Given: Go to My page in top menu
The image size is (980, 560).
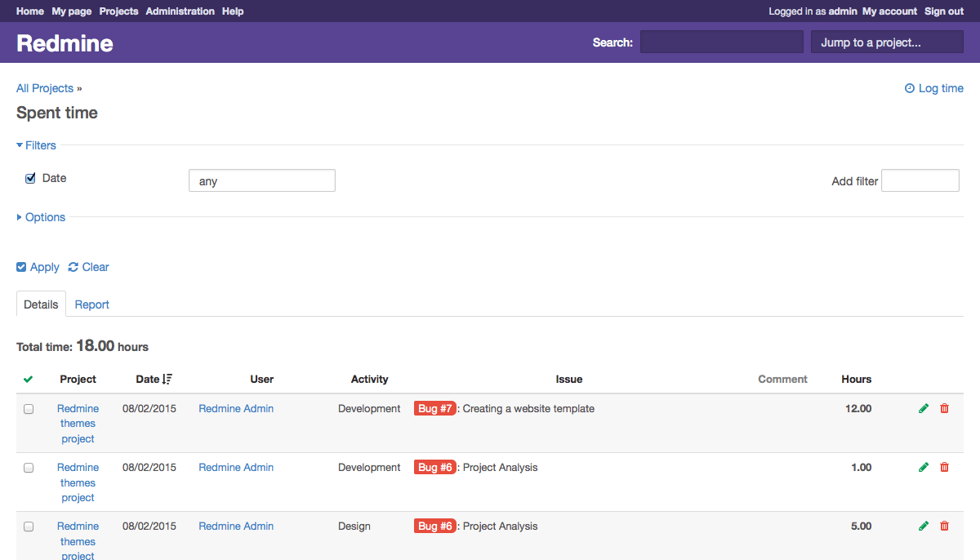Looking at the screenshot, I should coord(72,11).
